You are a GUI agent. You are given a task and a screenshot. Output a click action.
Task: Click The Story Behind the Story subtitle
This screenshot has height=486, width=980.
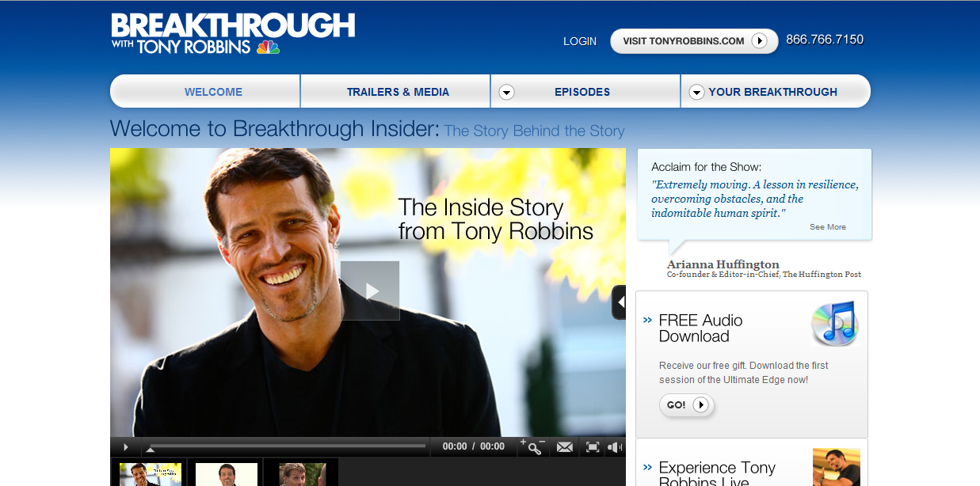click(x=535, y=131)
